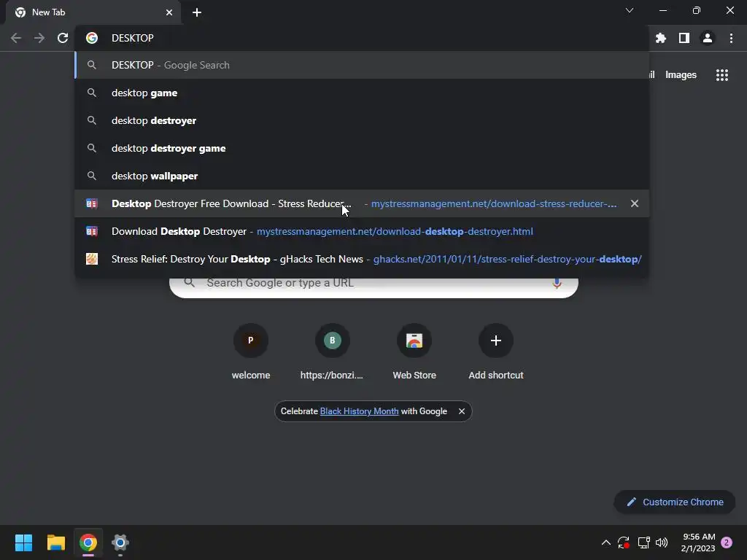Open the Web Store shortcut

[414, 351]
